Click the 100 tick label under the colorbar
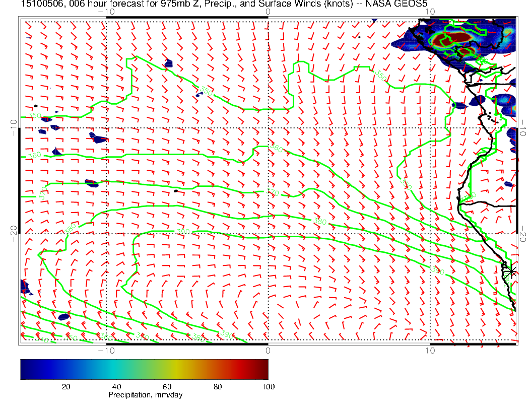 [268, 386]
